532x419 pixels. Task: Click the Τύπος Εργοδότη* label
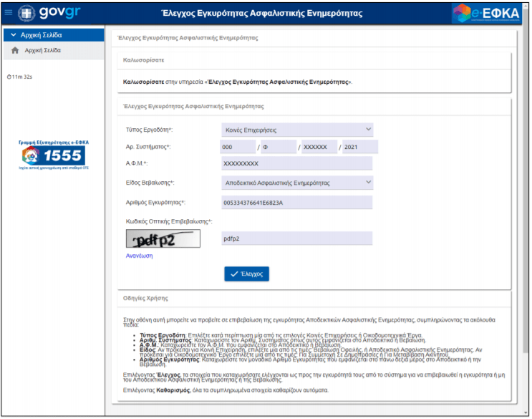click(x=149, y=130)
